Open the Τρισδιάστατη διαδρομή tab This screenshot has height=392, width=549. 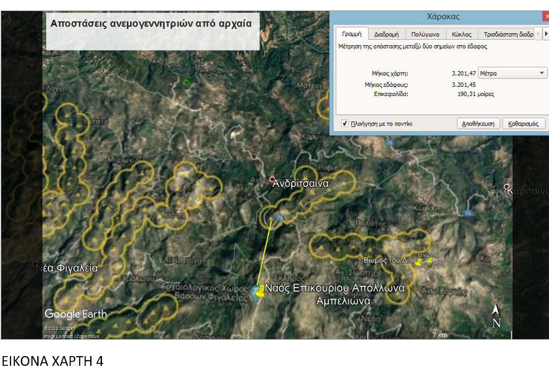(x=508, y=34)
